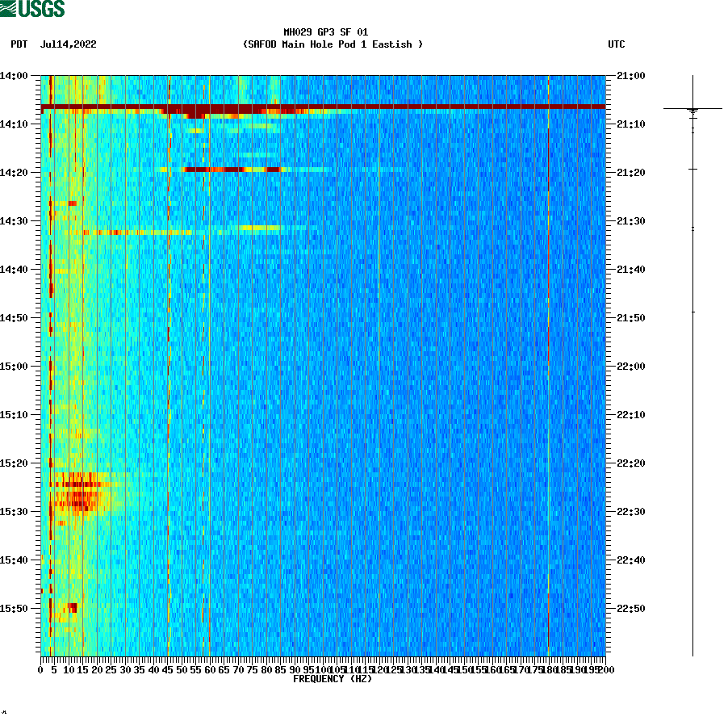Screen dimensions: 728x721
Task: Click the yellow band near 14:32
Action: (x=121, y=233)
